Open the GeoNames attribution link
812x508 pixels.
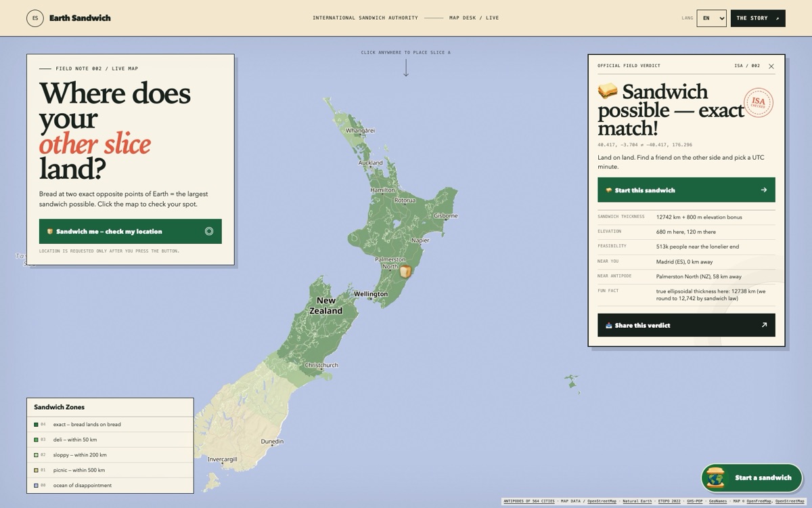(718, 501)
